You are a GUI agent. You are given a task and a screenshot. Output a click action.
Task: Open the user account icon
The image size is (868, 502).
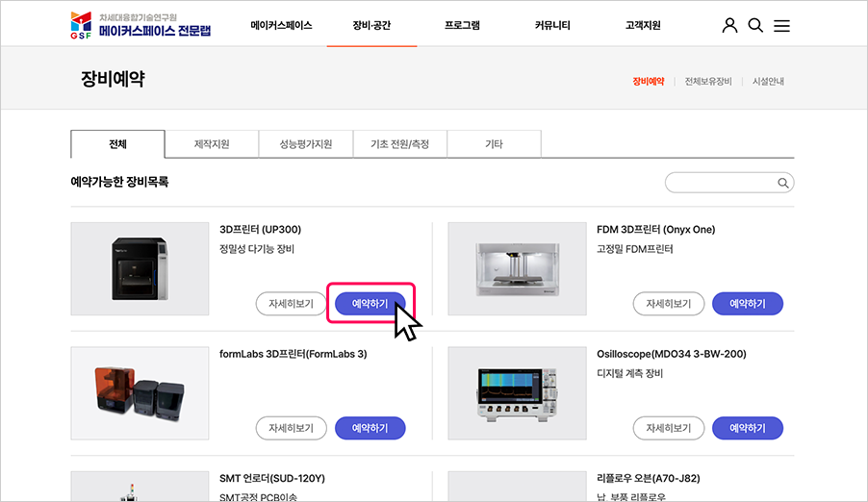pyautogui.click(x=729, y=25)
